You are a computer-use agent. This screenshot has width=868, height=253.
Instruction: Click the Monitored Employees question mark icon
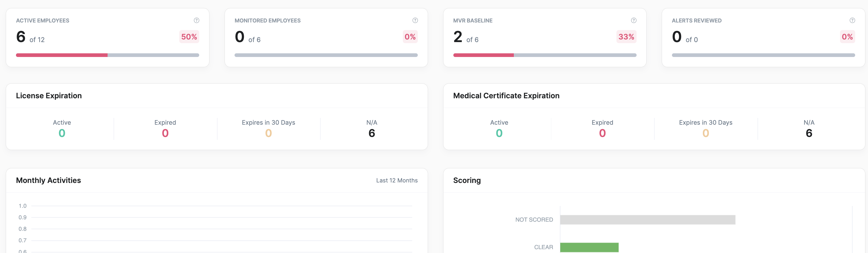point(415,20)
